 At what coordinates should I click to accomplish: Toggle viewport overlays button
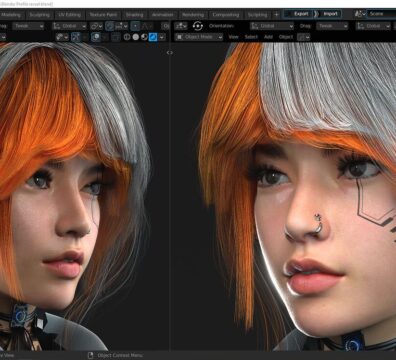[x=95, y=37]
